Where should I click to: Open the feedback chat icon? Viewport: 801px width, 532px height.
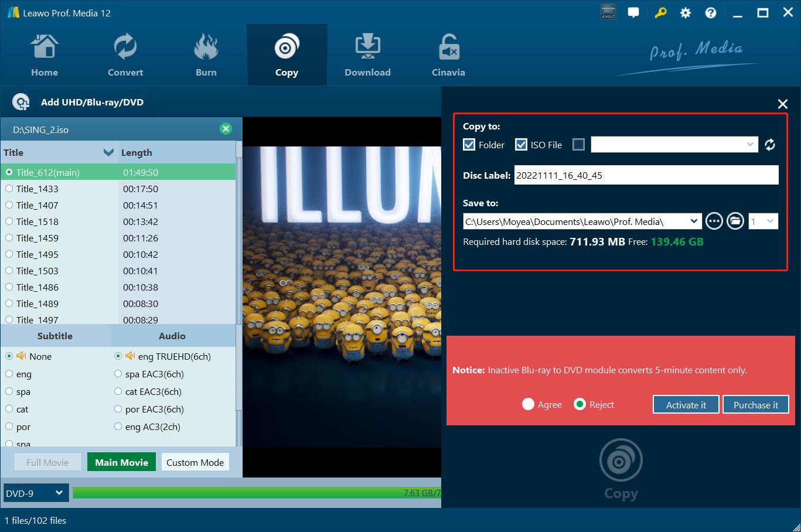point(633,12)
